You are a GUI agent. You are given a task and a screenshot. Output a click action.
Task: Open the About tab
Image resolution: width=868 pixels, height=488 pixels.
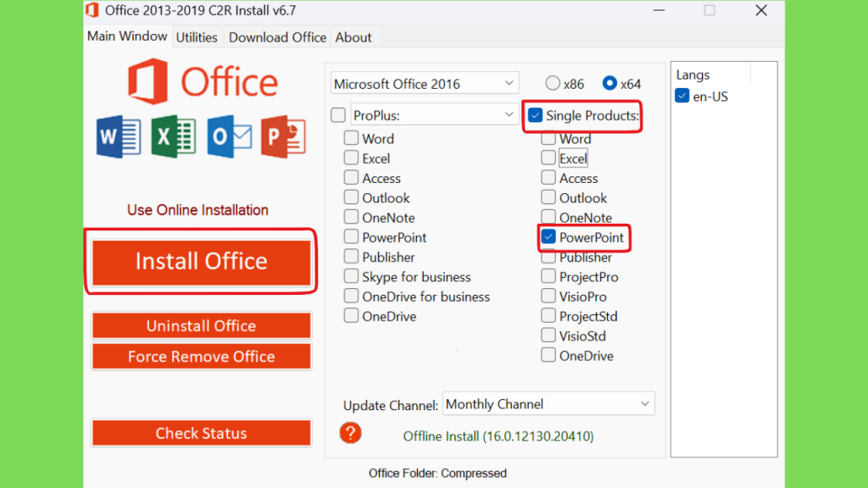pos(353,37)
